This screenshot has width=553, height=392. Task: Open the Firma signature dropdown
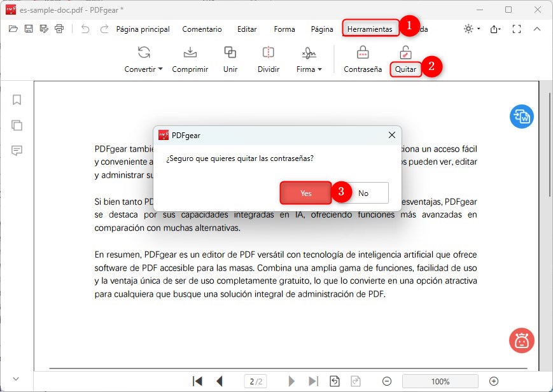tap(309, 60)
